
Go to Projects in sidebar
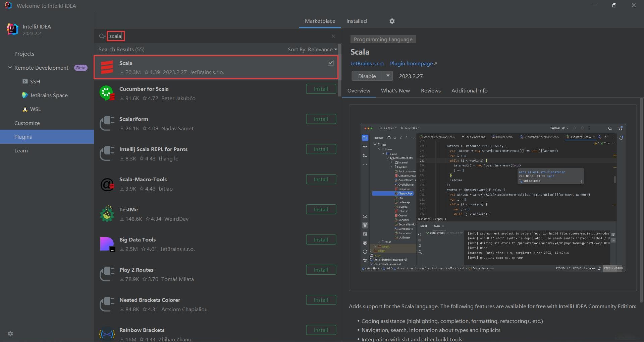click(24, 54)
